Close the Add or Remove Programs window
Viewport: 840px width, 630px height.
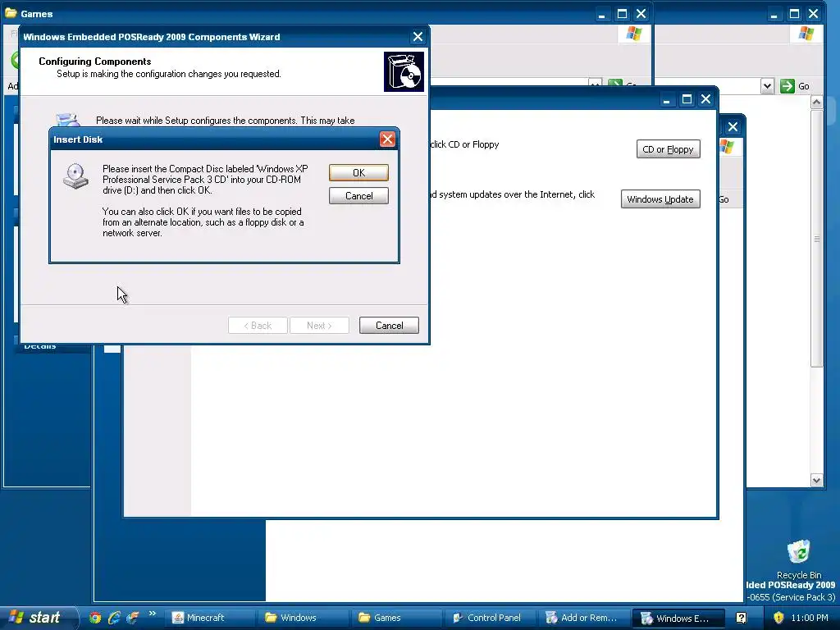[706, 99]
